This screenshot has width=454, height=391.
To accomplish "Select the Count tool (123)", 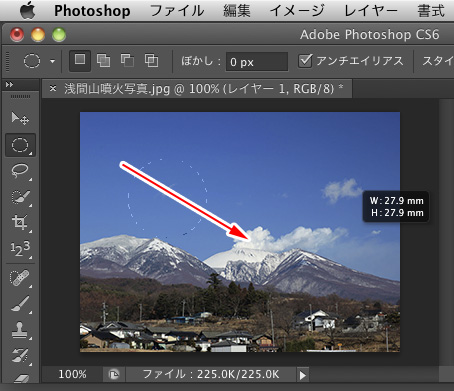I will [x=20, y=248].
